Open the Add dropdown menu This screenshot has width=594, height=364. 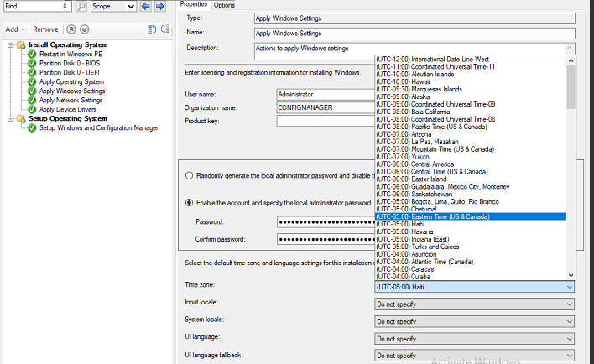17,29
